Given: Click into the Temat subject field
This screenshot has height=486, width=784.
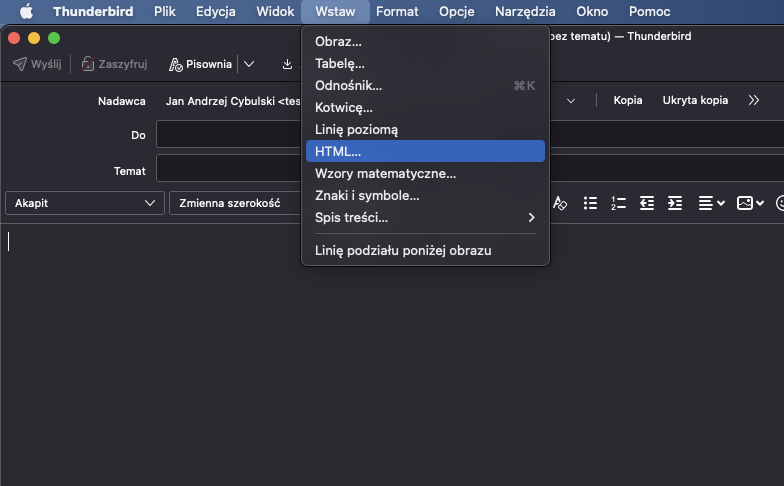Looking at the screenshot, I should click(230, 171).
